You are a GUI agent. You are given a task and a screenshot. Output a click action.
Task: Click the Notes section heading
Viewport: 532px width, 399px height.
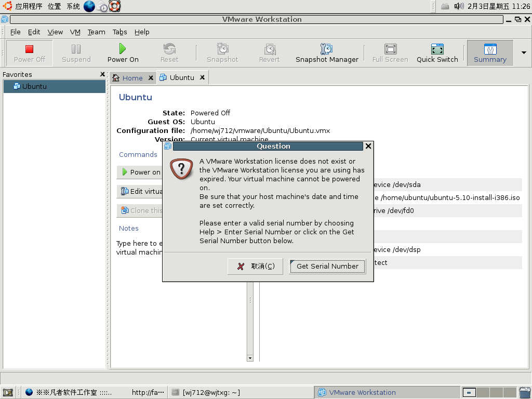[x=129, y=229]
